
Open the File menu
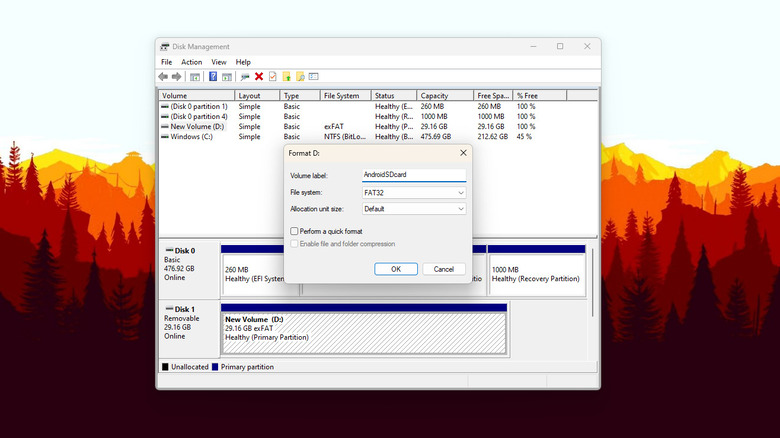(x=167, y=62)
